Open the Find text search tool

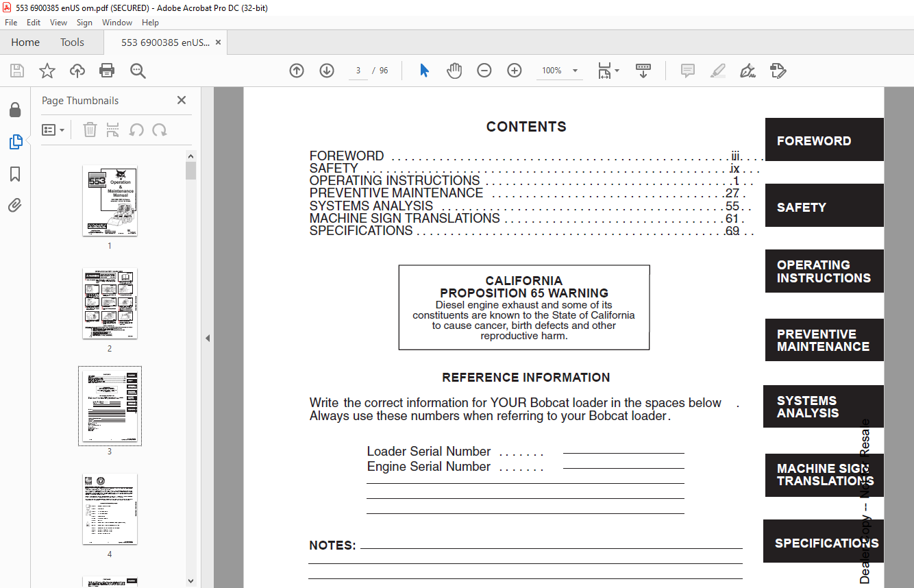click(138, 71)
